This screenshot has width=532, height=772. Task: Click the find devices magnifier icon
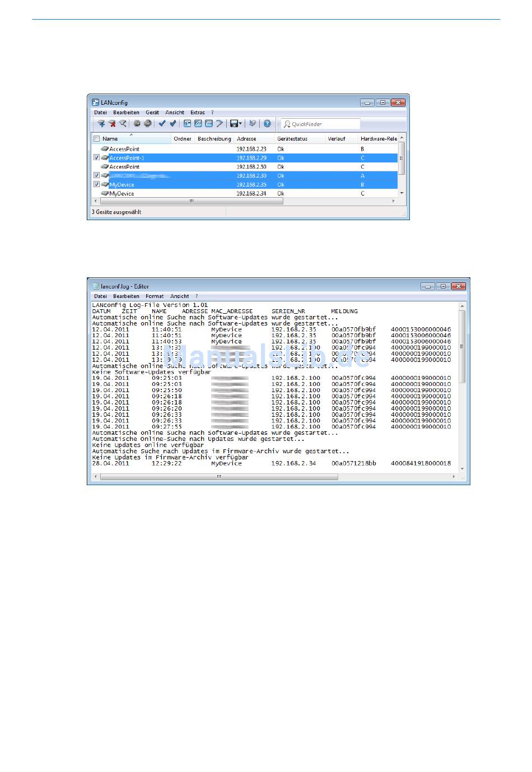(123, 124)
